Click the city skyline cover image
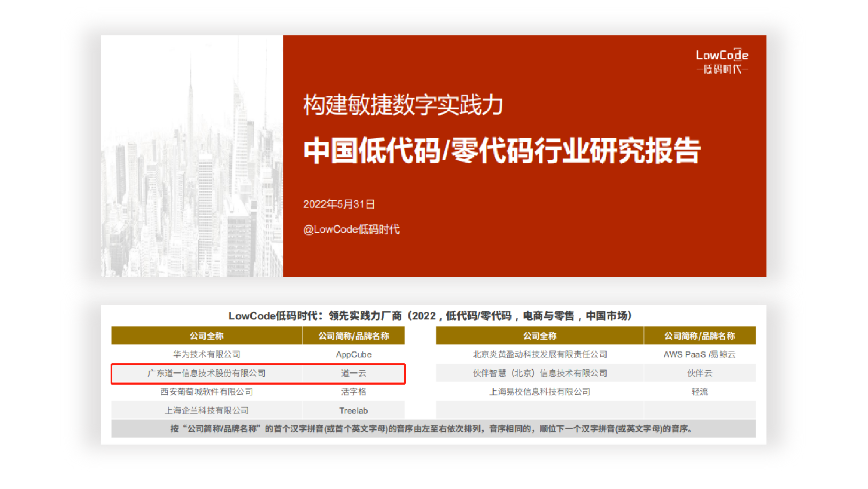 click(192, 156)
